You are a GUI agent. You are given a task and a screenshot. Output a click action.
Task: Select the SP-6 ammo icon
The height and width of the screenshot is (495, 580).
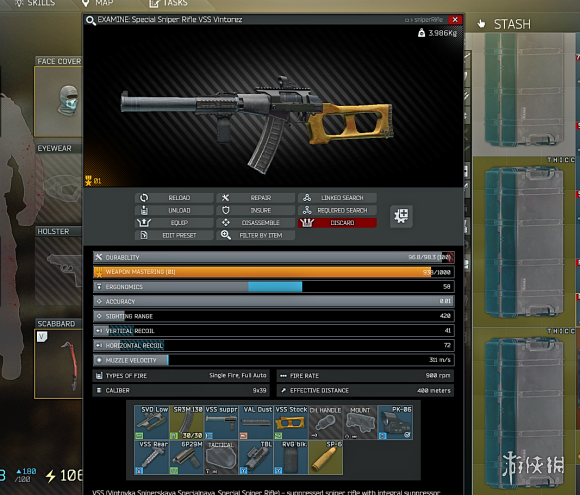(x=326, y=457)
